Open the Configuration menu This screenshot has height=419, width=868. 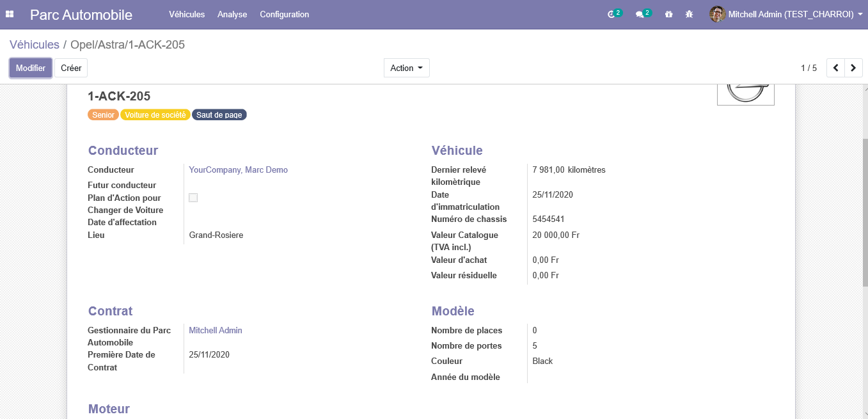click(284, 14)
